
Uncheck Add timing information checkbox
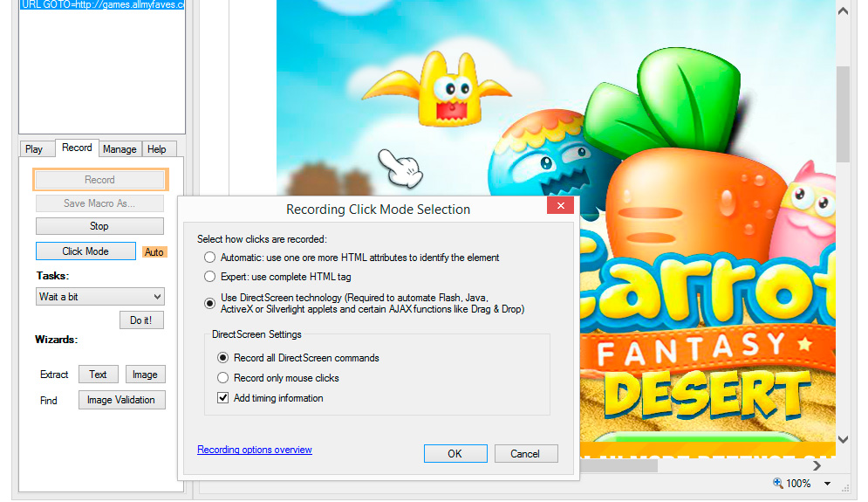(x=223, y=398)
